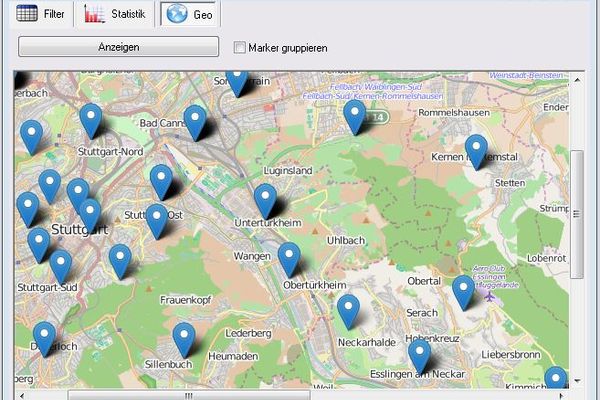600x400 pixels.
Task: Select the Geo tab
Action: click(190, 14)
